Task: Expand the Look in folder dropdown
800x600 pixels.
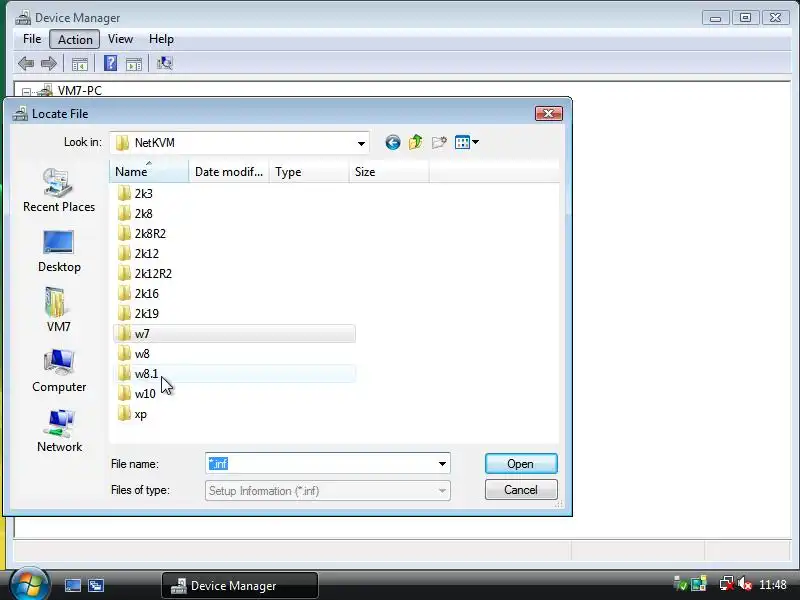Action: click(361, 143)
